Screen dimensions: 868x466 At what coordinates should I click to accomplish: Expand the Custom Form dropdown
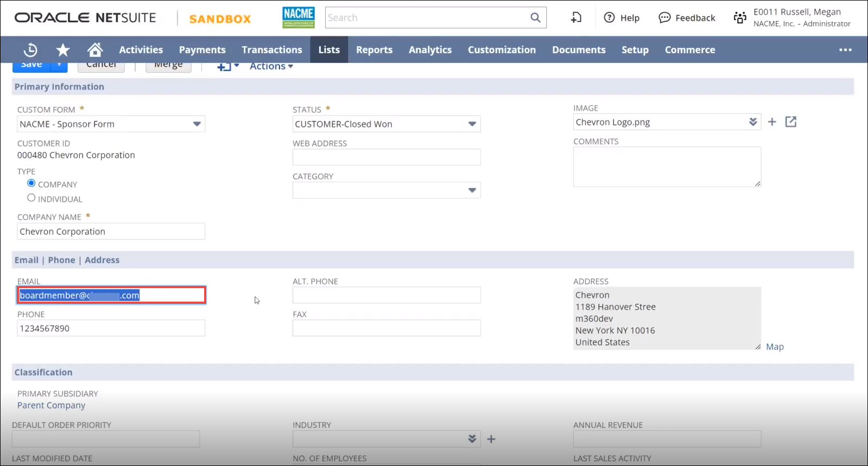click(197, 124)
